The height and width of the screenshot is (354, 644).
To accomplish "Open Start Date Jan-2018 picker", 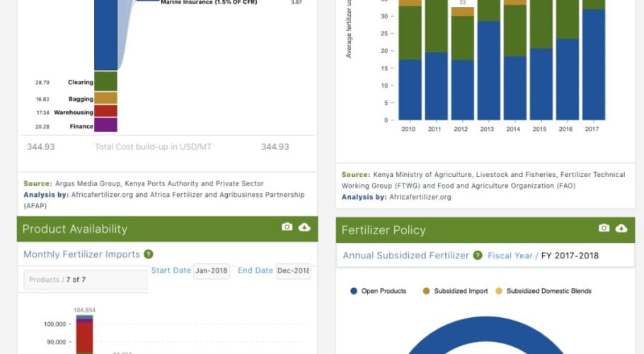I will pyautogui.click(x=211, y=271).
